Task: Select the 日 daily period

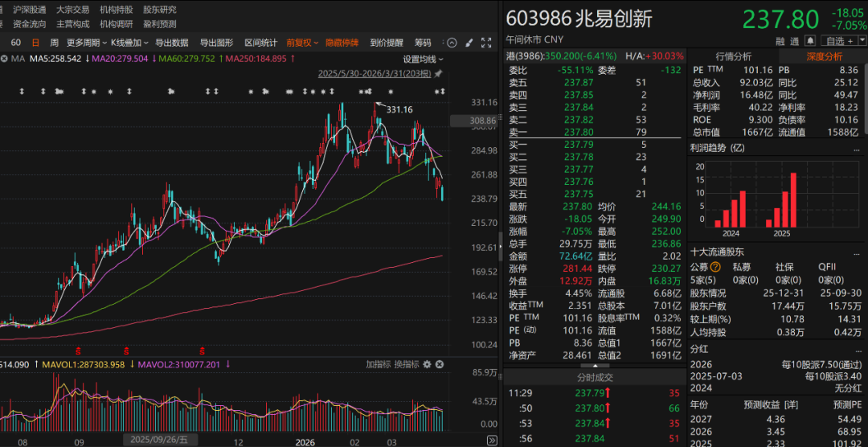Action: point(35,43)
